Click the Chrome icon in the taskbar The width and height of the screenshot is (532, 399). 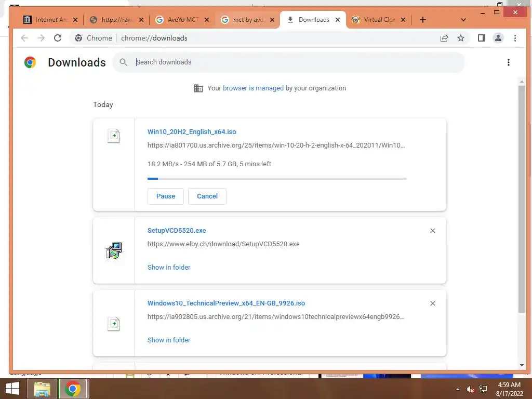[73, 389]
